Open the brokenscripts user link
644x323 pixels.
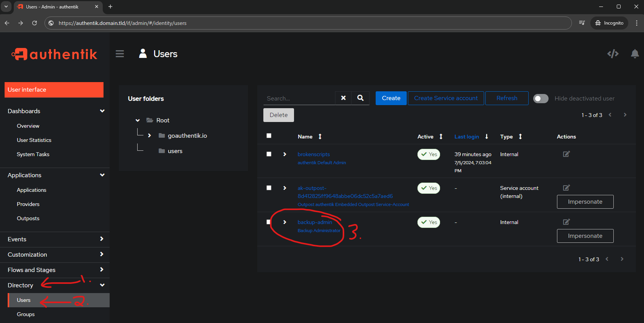(x=314, y=154)
